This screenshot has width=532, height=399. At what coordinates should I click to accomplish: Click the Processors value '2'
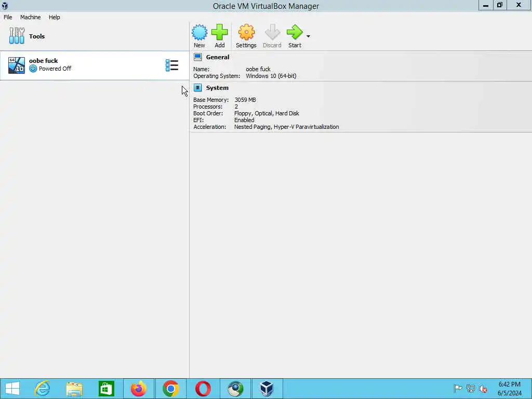[x=236, y=107]
